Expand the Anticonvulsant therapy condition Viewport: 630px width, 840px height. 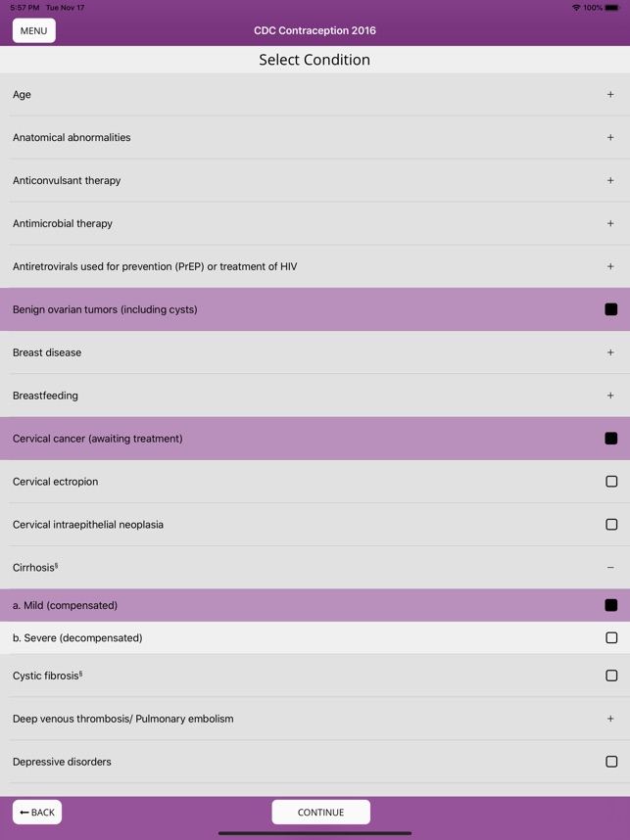coord(608,180)
